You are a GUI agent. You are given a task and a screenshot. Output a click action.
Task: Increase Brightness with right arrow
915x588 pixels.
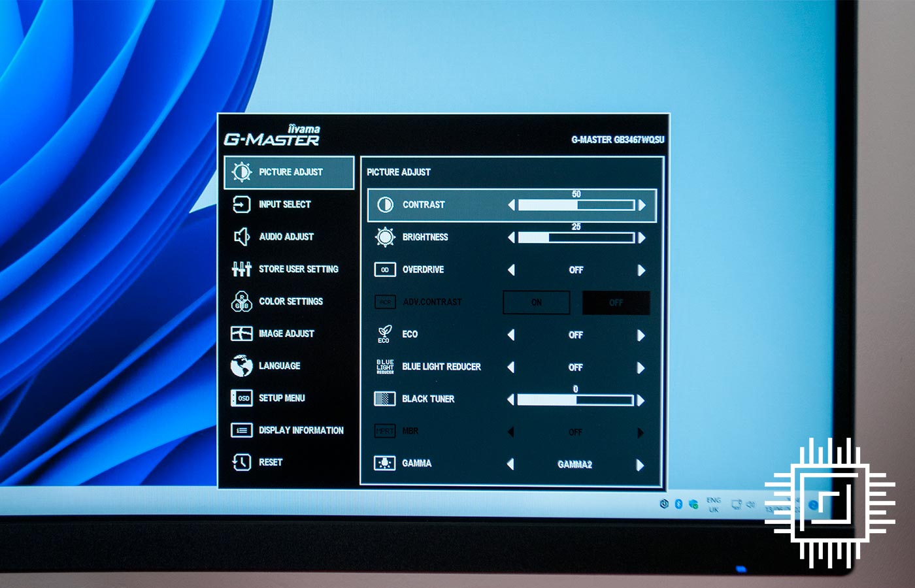click(x=642, y=238)
